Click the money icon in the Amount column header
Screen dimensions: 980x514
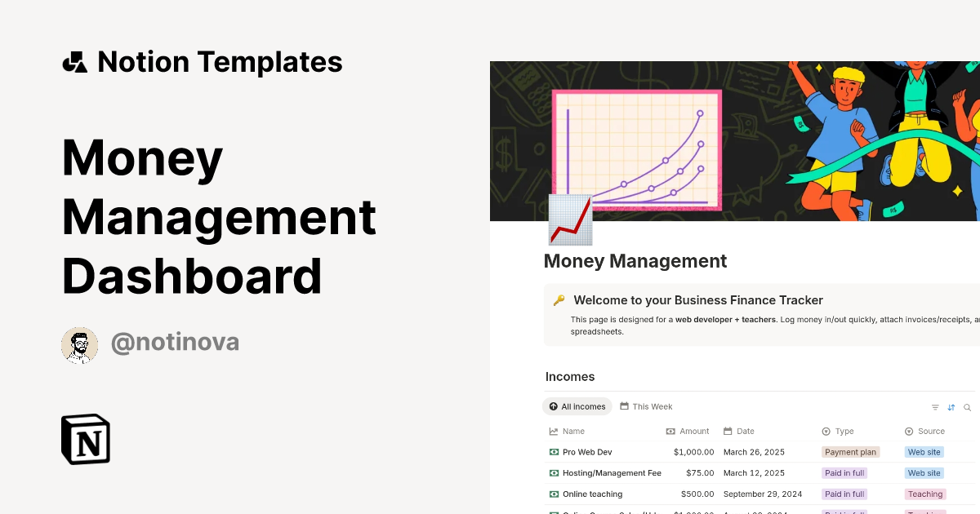point(669,431)
